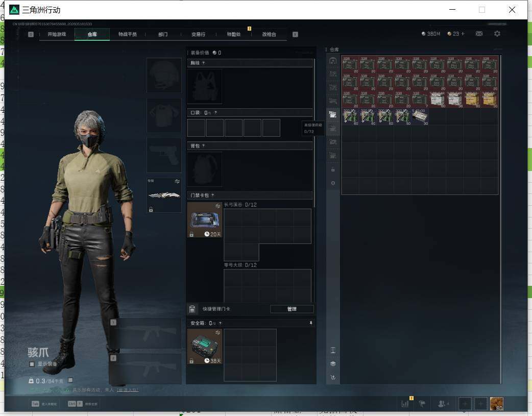
Task: Click the first empty pocket slot
Action: [x=196, y=128]
